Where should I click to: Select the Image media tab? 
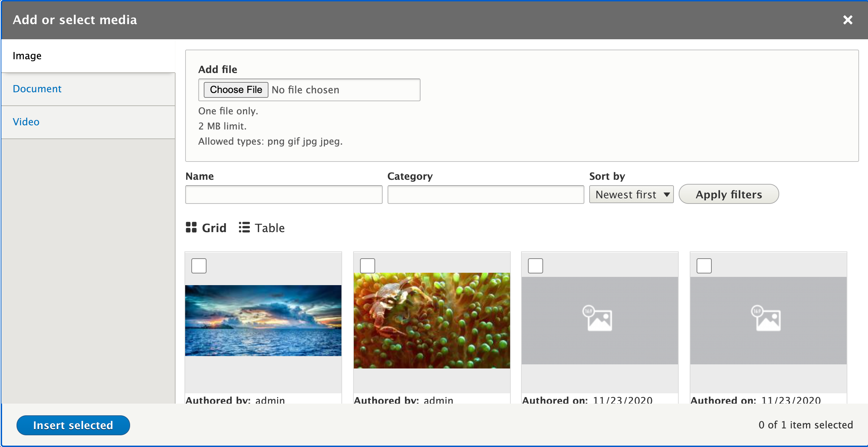click(27, 56)
